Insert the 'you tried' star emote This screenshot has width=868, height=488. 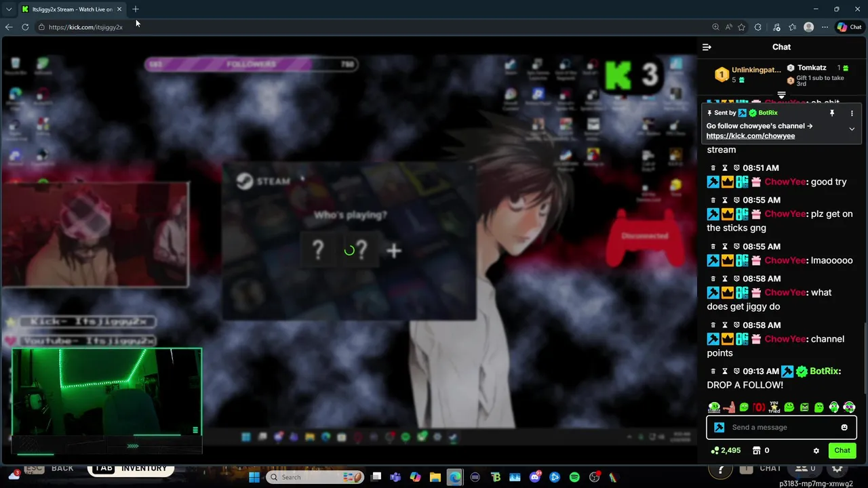[774, 407]
